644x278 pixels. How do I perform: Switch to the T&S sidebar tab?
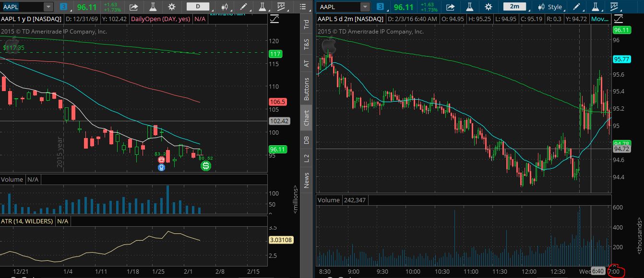click(307, 45)
